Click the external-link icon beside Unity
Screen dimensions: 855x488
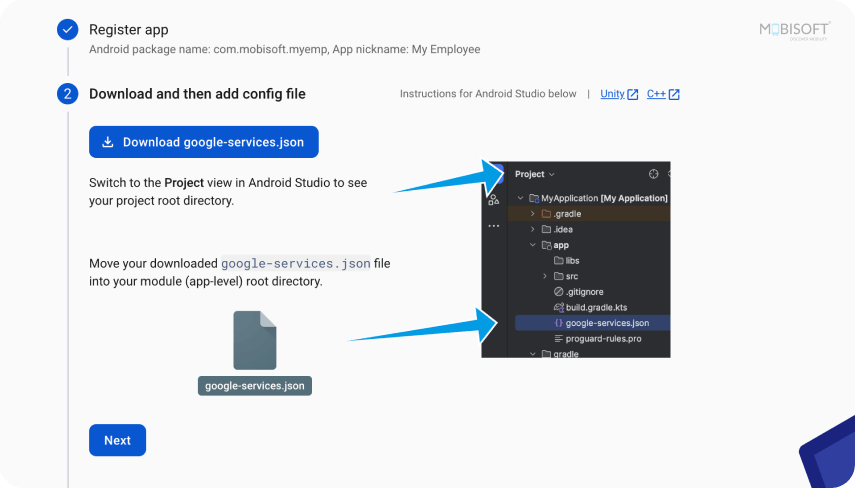[633, 94]
